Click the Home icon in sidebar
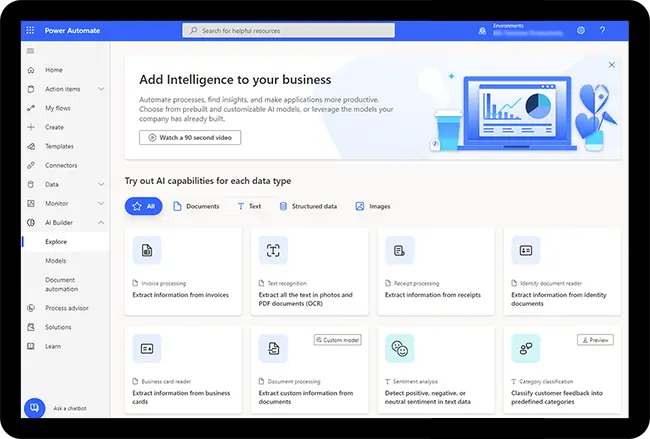Image resolution: width=650 pixels, height=439 pixels. 31,70
